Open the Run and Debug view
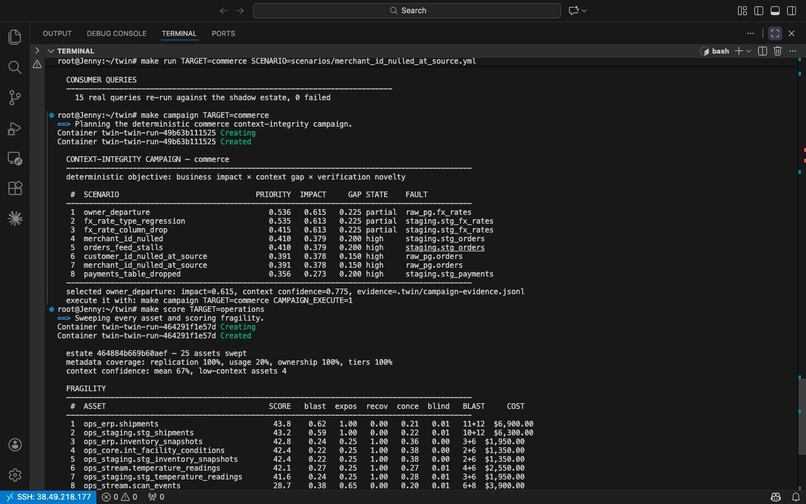Viewport: 806px width, 504px height. 14,128
